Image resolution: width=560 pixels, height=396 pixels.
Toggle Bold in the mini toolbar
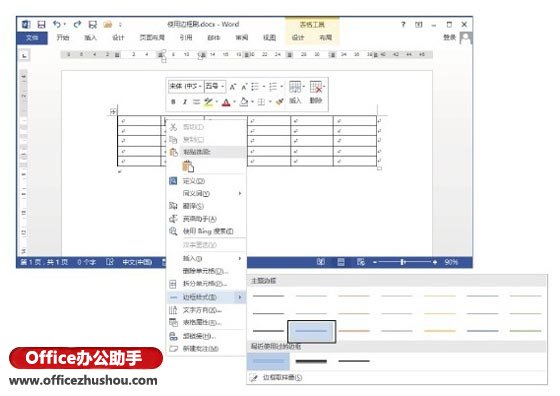(173, 102)
